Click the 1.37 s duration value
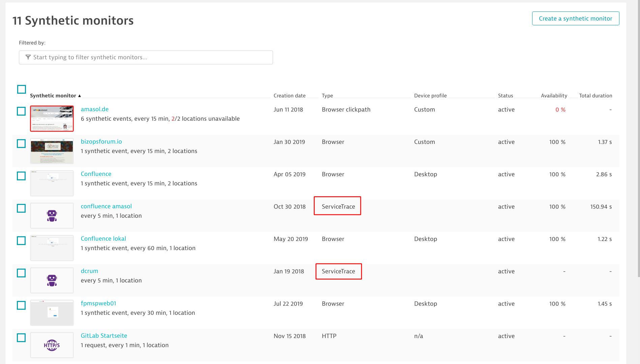640x364 pixels. click(605, 142)
